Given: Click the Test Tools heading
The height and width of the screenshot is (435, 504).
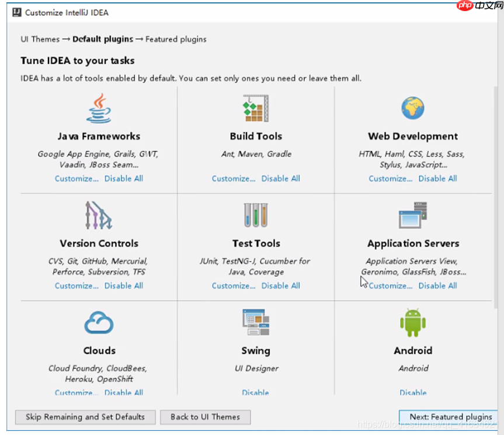Looking at the screenshot, I should coord(256,243).
